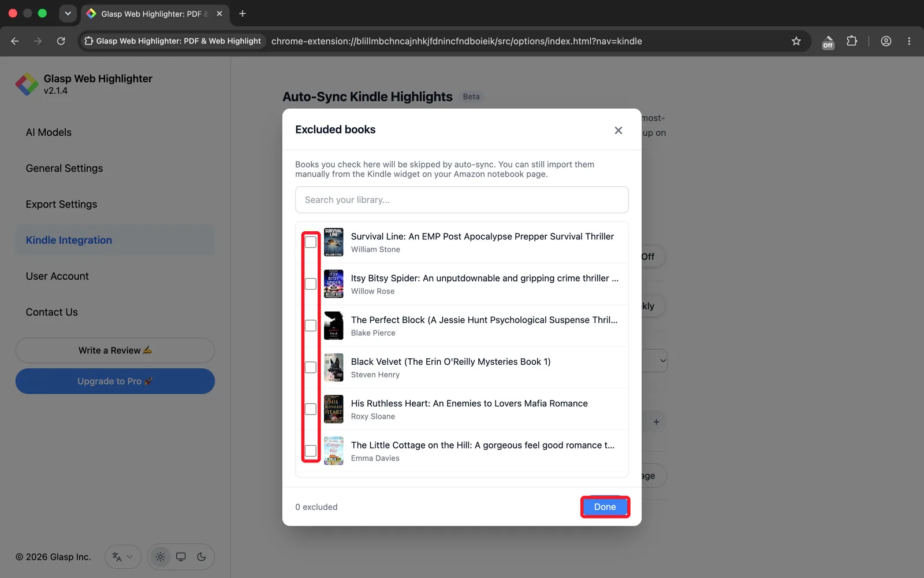924x578 pixels.
Task: Open the browser Extensions puzzle icon
Action: coord(852,41)
